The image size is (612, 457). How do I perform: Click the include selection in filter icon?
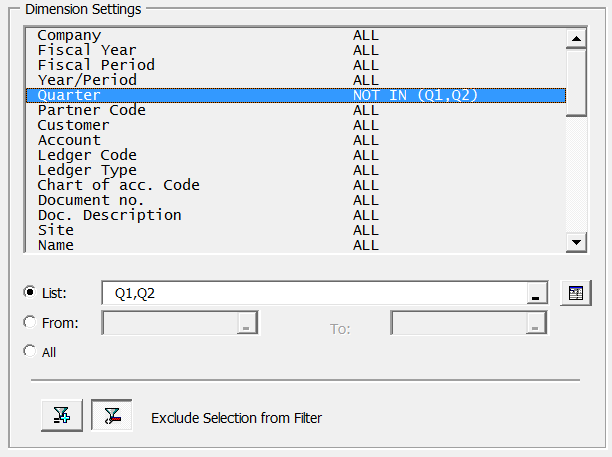coord(62,416)
